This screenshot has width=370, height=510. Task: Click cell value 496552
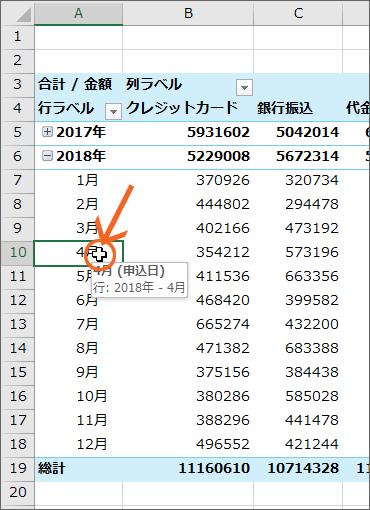point(223,444)
